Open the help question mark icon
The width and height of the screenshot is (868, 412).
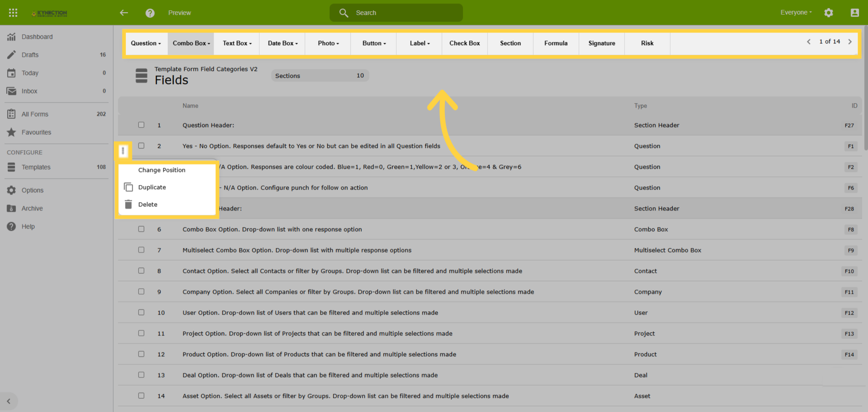coord(150,13)
